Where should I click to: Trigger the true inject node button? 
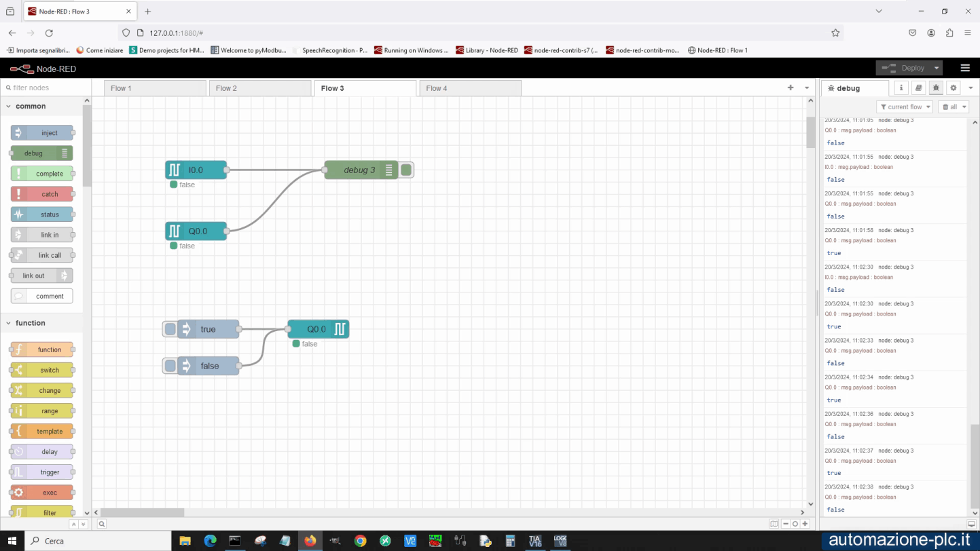coord(170,329)
